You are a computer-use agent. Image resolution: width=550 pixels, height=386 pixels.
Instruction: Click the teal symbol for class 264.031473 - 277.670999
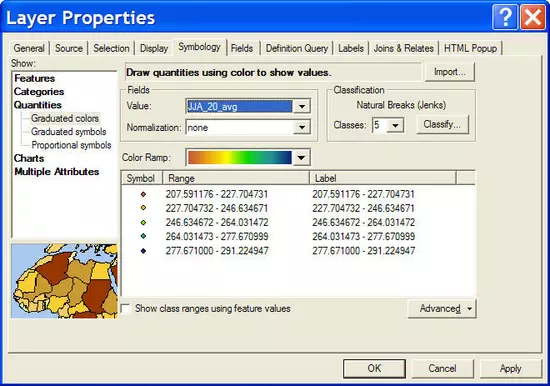143,236
